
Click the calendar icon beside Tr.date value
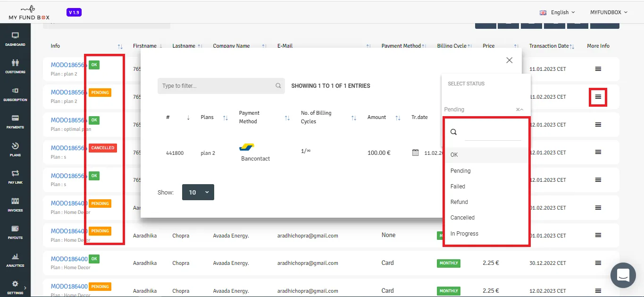click(x=415, y=153)
